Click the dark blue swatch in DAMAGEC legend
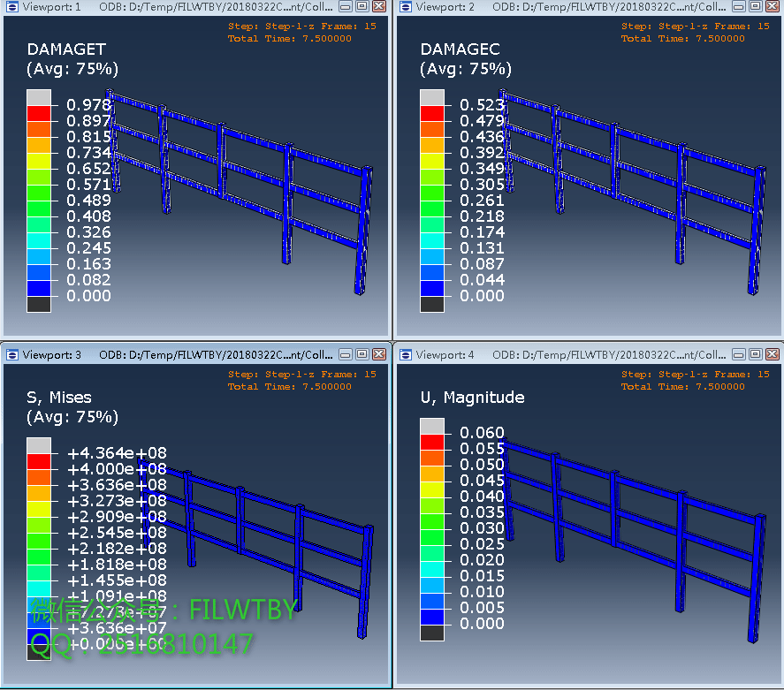The height and width of the screenshot is (690, 784). [432, 288]
